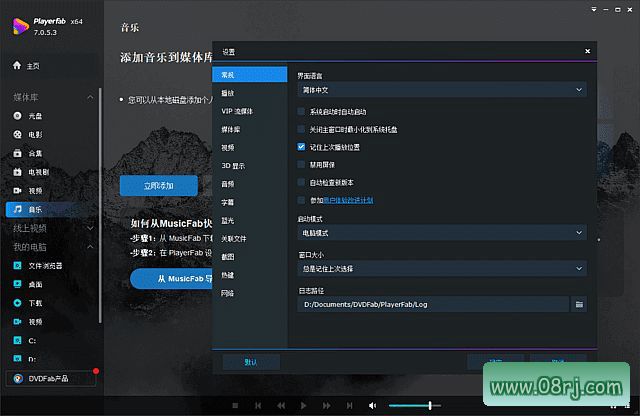Switch to 3D 显示 settings tab

pyautogui.click(x=250, y=166)
